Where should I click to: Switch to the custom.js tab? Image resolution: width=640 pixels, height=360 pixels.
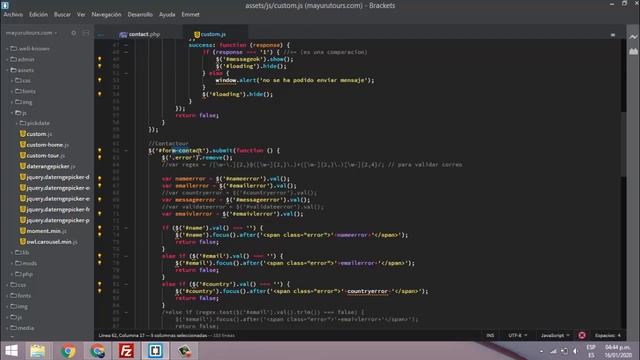pyautogui.click(x=213, y=34)
